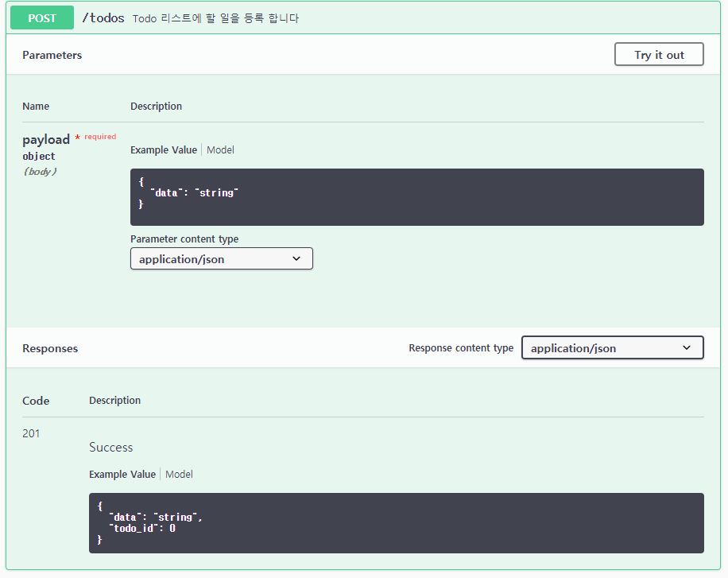The height and width of the screenshot is (578, 728).
Task: Click the payload parameter name
Action: [45, 139]
